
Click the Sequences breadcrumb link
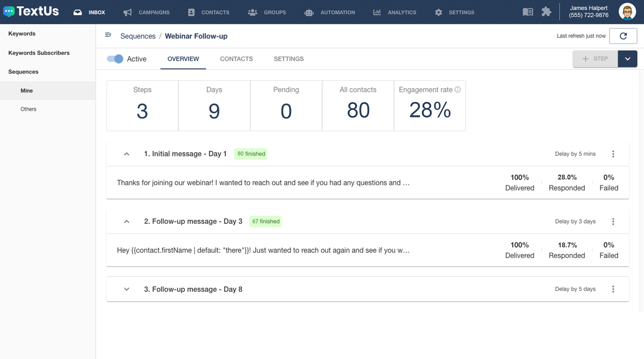coord(138,36)
